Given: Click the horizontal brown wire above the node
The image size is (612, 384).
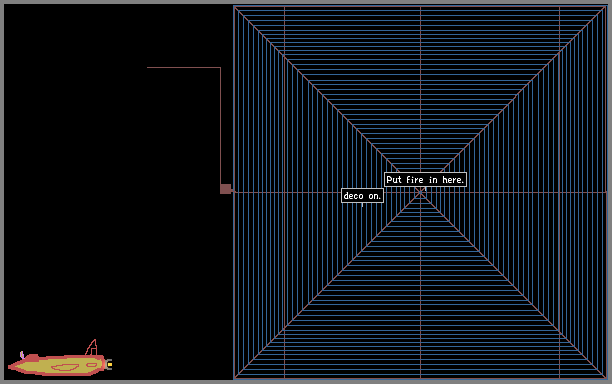Looking at the screenshot, I should coord(184,68).
